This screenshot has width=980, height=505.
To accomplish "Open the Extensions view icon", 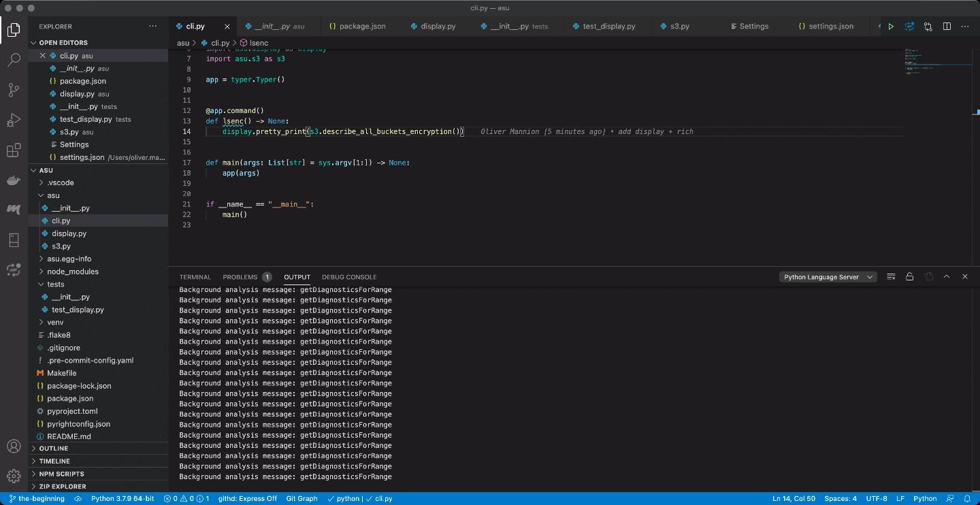I will pos(14,150).
